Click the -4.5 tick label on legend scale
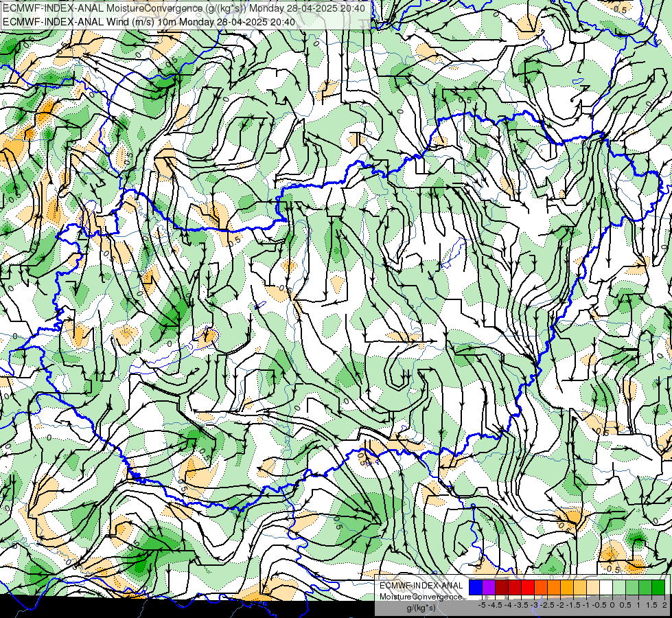The height and width of the screenshot is (618, 672). (495, 605)
